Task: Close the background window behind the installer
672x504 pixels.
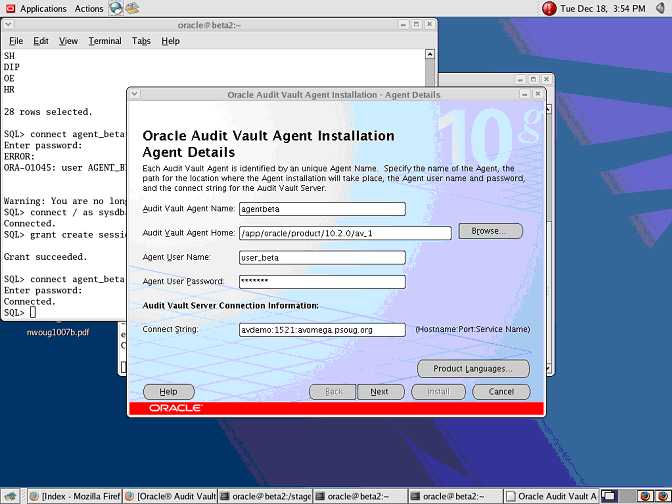Action: pyautogui.click(x=546, y=79)
